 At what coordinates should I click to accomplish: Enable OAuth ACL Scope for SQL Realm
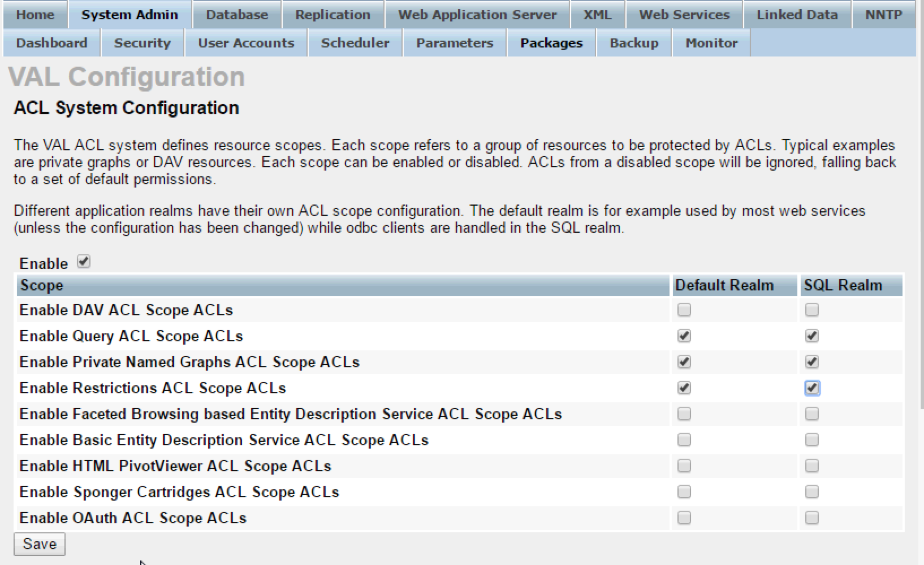(x=811, y=518)
